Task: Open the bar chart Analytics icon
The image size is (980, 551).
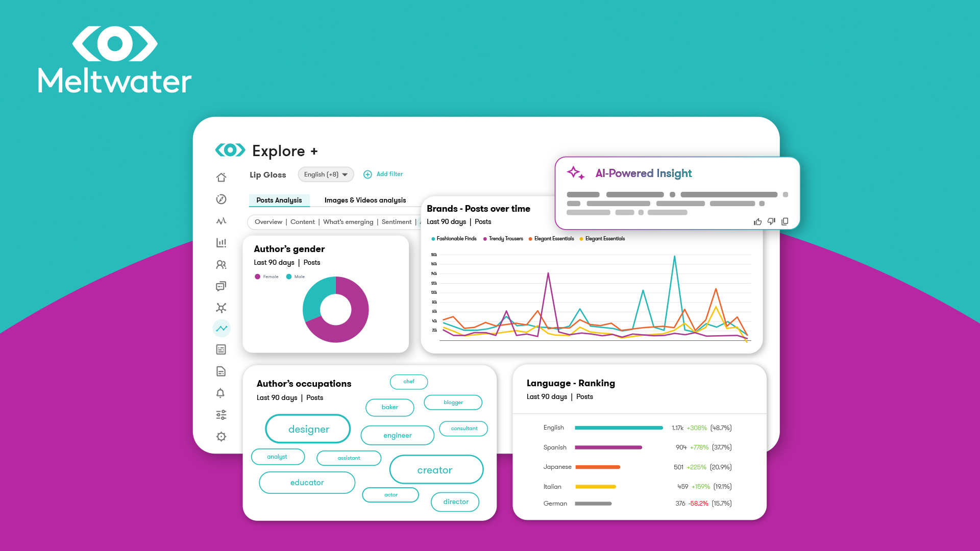Action: tap(221, 243)
